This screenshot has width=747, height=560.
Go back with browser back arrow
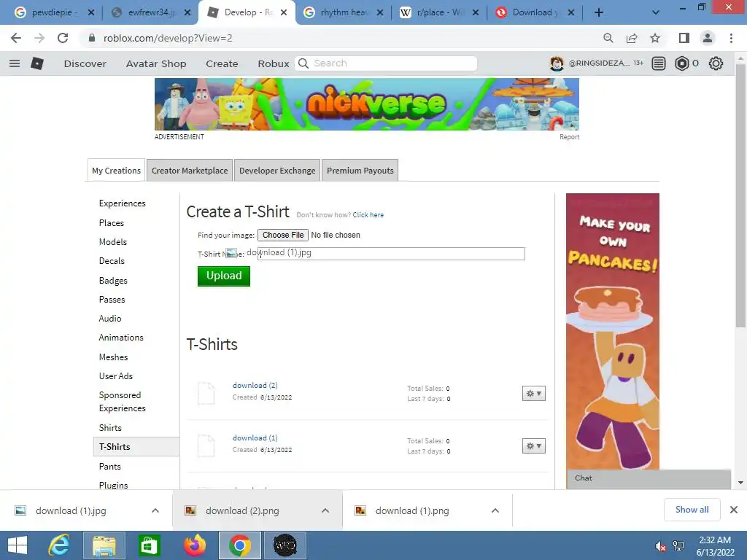pos(16,38)
